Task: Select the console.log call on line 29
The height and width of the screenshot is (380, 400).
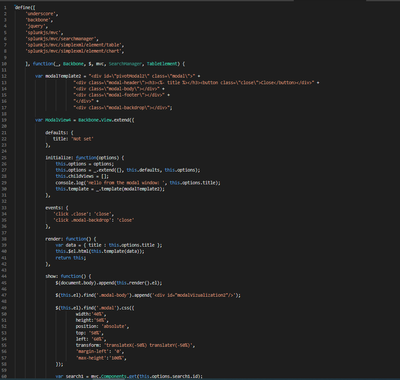Action: 138,183
